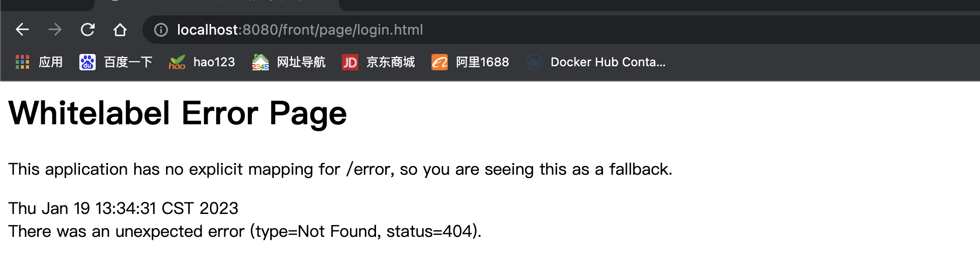The width and height of the screenshot is (980, 271).
Task: Click the Docker whale icon
Action: click(x=534, y=62)
